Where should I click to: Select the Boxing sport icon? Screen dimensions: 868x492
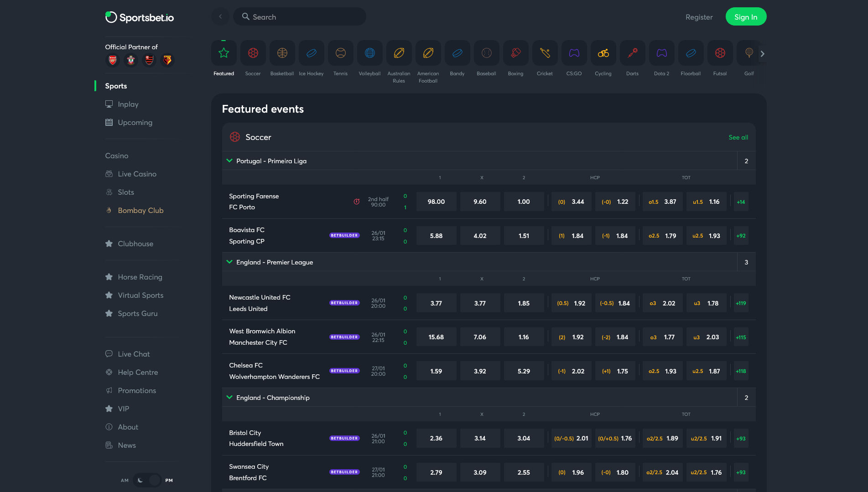pyautogui.click(x=515, y=53)
